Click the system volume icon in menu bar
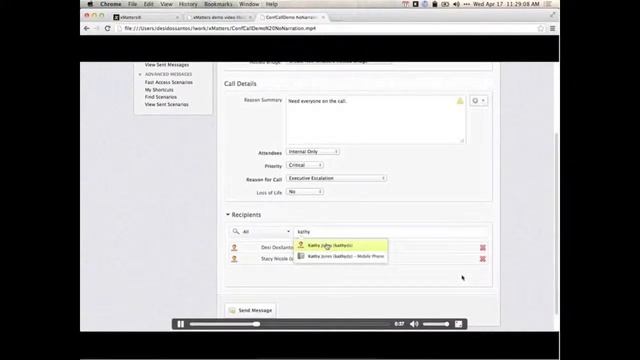 [x=456, y=4]
